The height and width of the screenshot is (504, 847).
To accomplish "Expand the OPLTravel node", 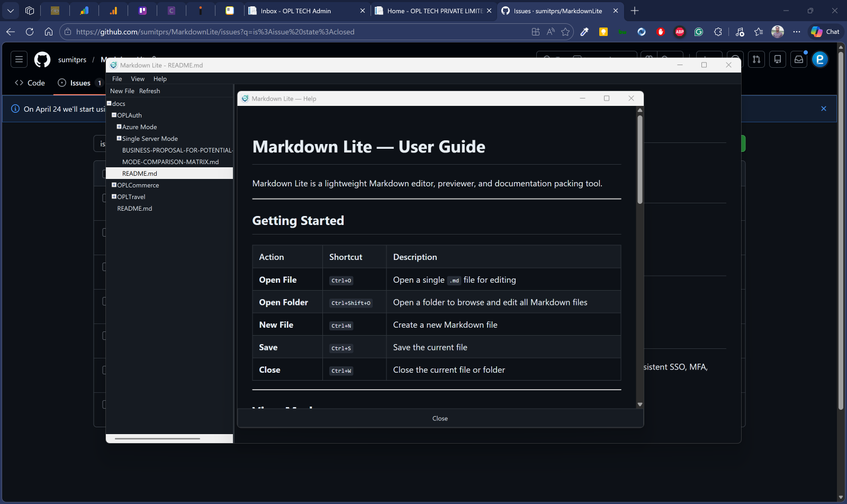I will tap(113, 196).
